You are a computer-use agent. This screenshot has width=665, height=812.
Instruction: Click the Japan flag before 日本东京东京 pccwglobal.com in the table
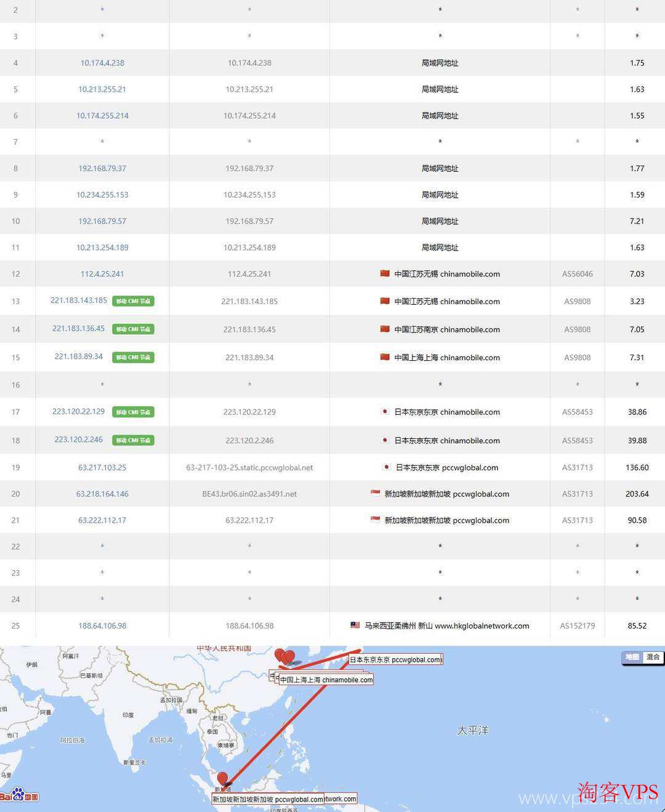[x=386, y=467]
